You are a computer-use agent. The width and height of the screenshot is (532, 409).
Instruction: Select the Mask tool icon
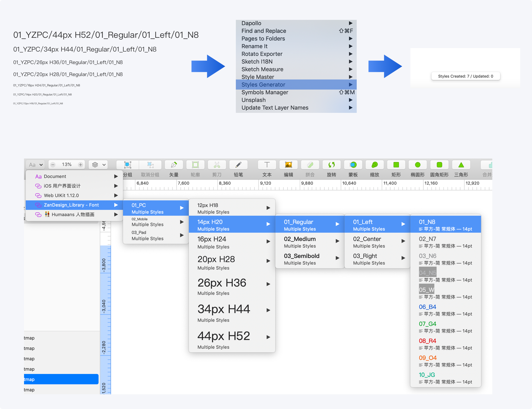click(353, 165)
